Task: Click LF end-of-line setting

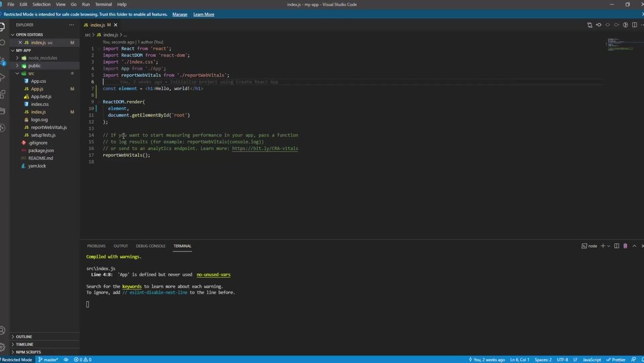Action: 575,359
